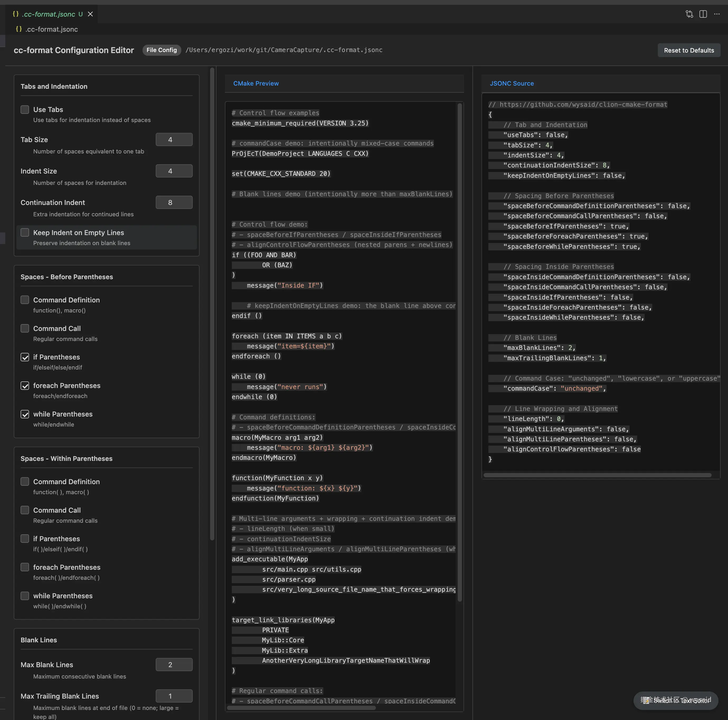Toggle Keep Indent on Empty Lines

point(25,233)
